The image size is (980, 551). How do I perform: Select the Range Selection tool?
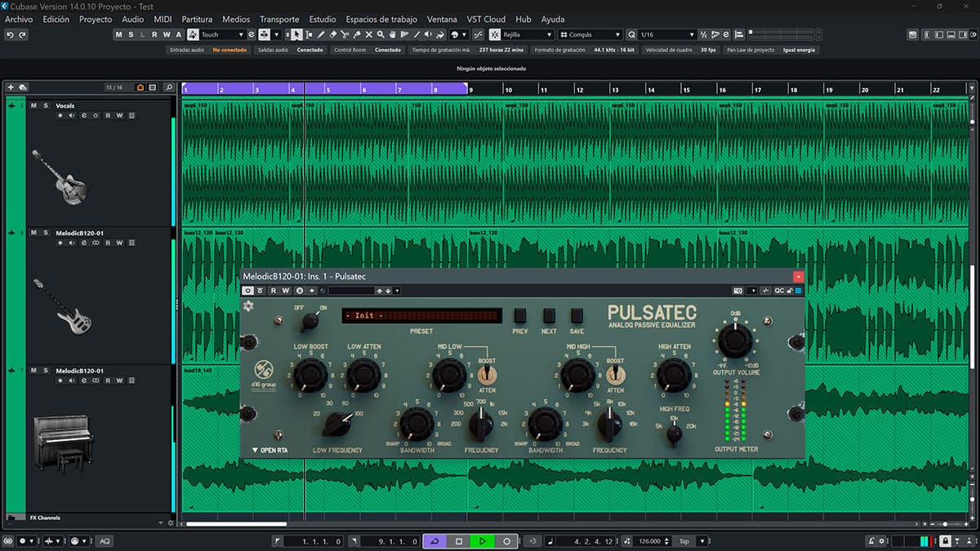coord(309,35)
